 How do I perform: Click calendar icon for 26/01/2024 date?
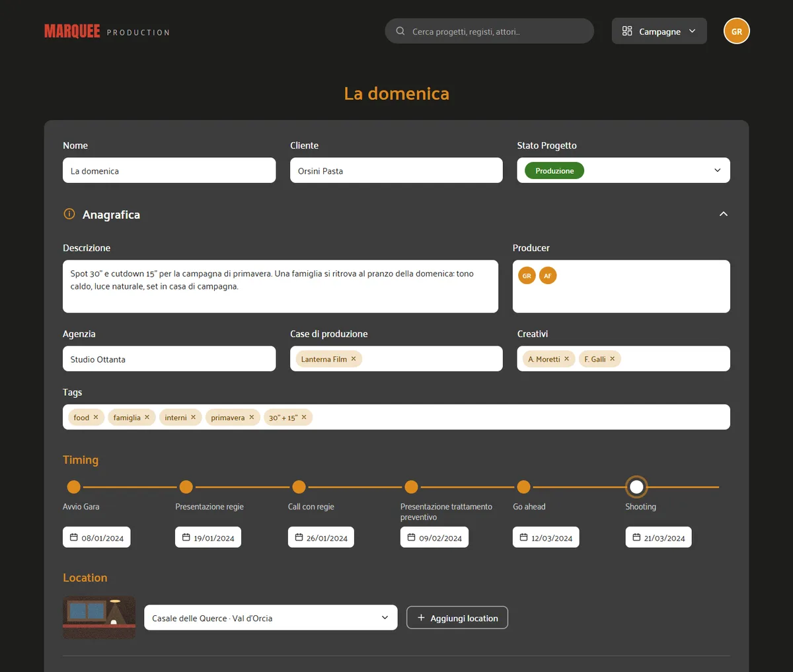299,537
